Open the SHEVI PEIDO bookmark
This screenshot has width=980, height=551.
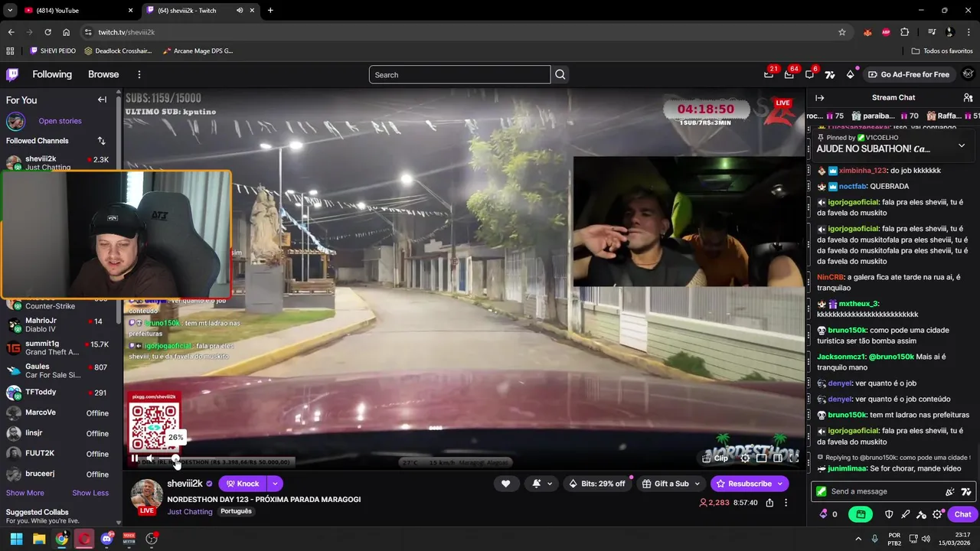tap(53, 51)
